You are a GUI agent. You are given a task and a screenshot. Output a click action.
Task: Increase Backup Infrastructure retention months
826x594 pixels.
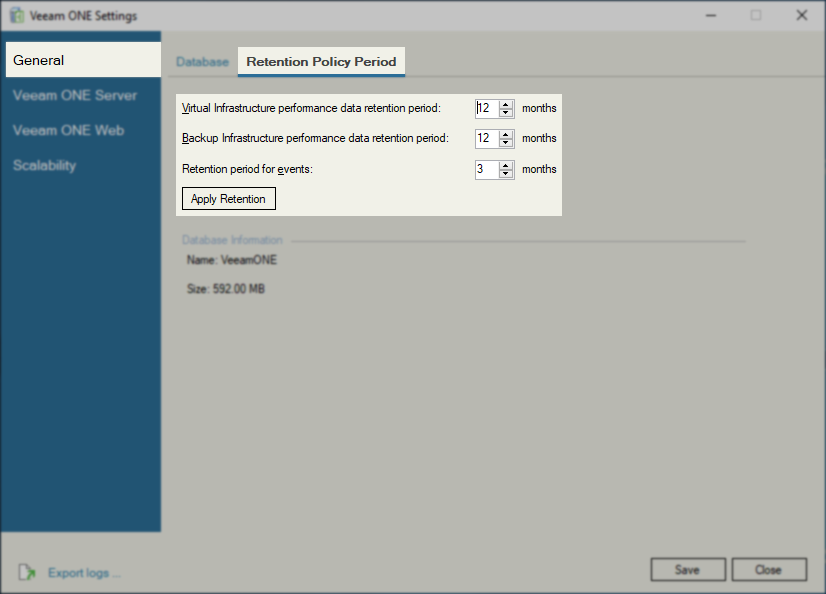506,134
